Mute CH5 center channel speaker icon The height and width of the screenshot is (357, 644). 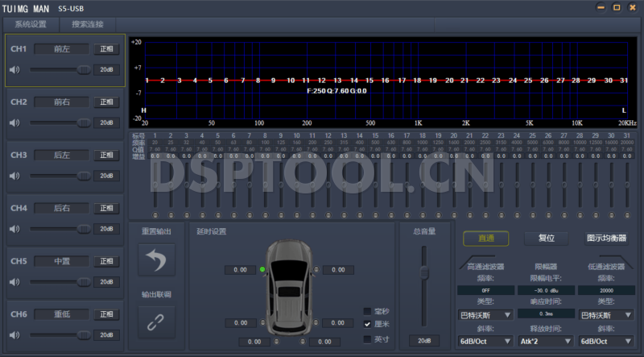click(x=14, y=282)
